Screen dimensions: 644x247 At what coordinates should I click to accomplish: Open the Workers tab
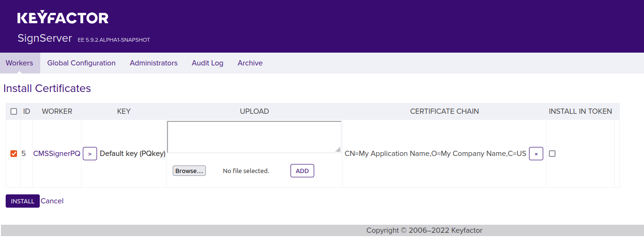(x=19, y=63)
